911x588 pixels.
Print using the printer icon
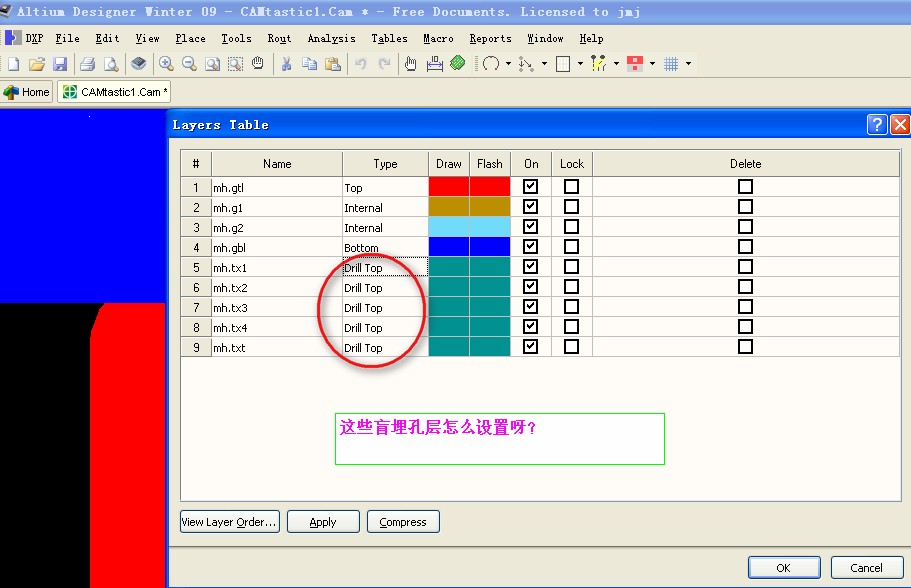88,64
